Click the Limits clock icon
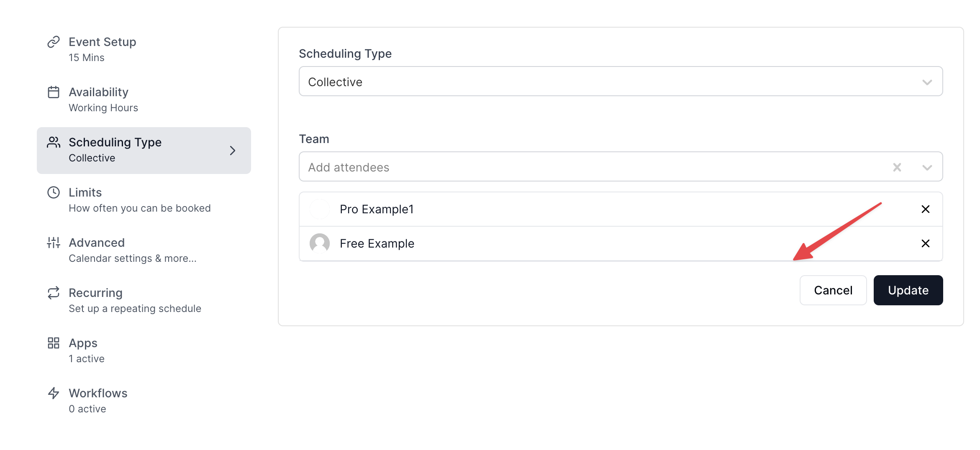Viewport: 980px width, 450px height. (x=53, y=192)
